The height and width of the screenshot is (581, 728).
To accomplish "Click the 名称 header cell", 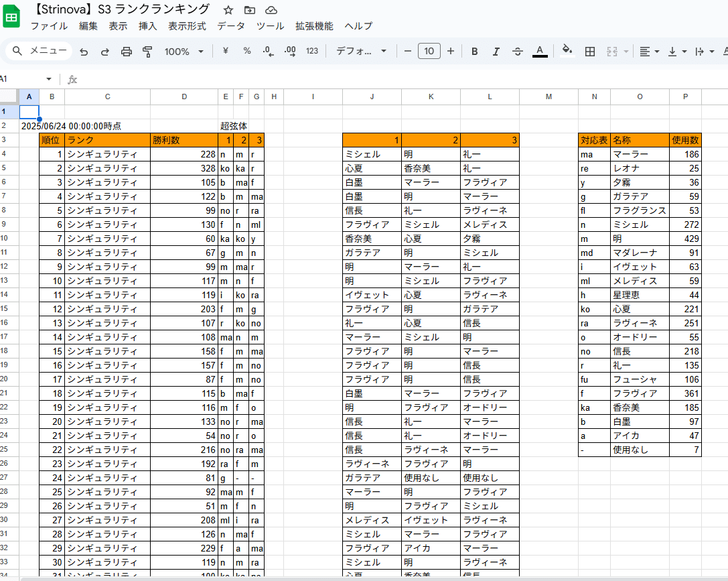I will 640,140.
